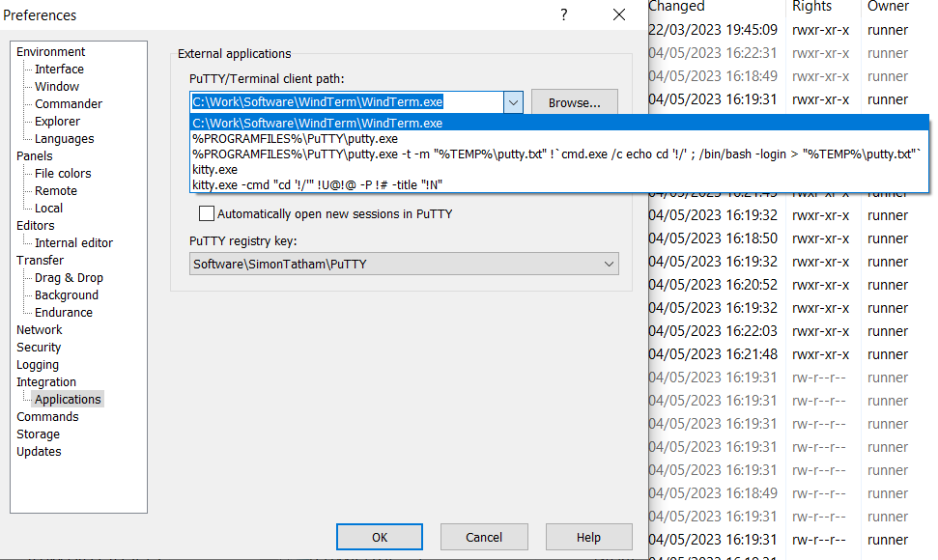Sort by Owner column in file panel

point(899,7)
